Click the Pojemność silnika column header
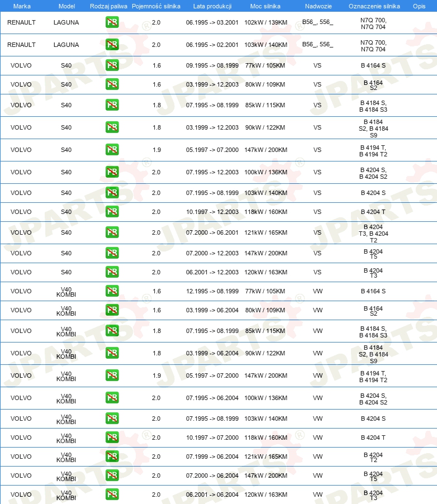 tap(156, 6)
